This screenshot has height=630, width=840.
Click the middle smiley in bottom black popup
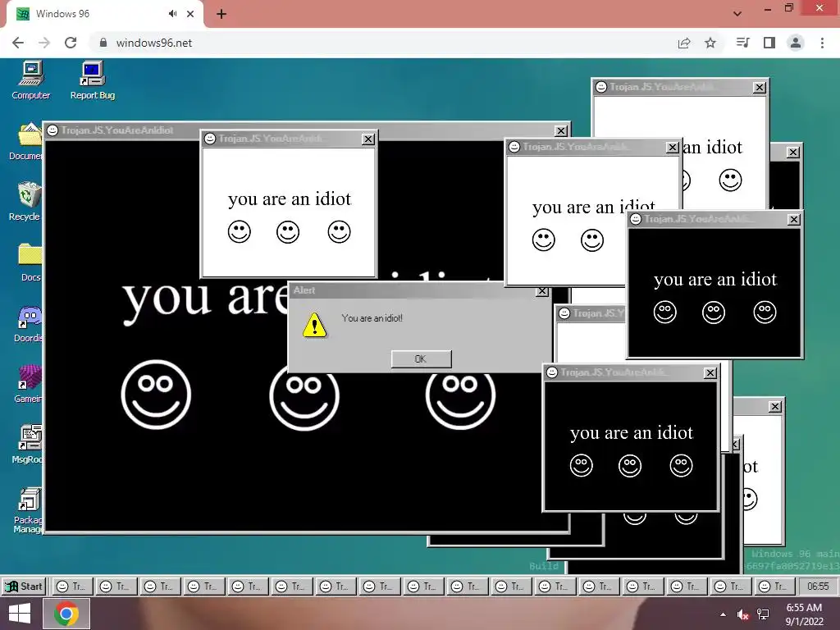pyautogui.click(x=630, y=466)
